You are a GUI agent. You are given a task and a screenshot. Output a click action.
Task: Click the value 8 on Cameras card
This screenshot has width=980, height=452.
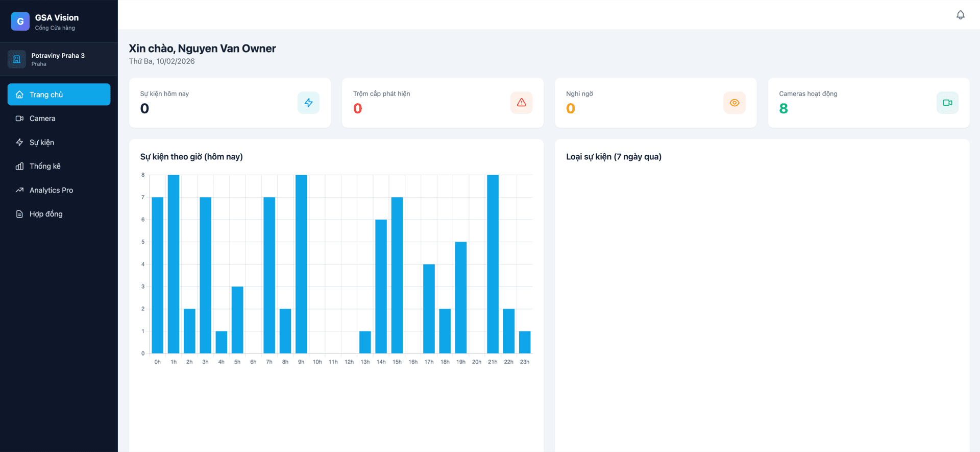click(x=783, y=108)
